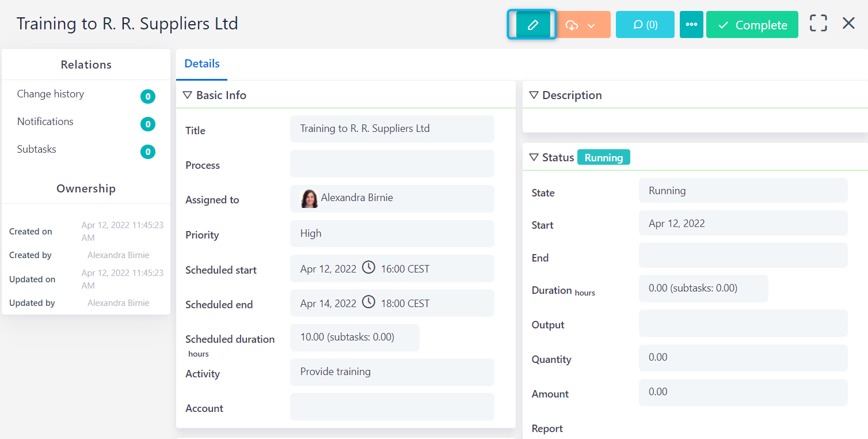Click the cloud sync icon
Image resolution: width=868 pixels, height=439 pixels.
[x=573, y=24]
